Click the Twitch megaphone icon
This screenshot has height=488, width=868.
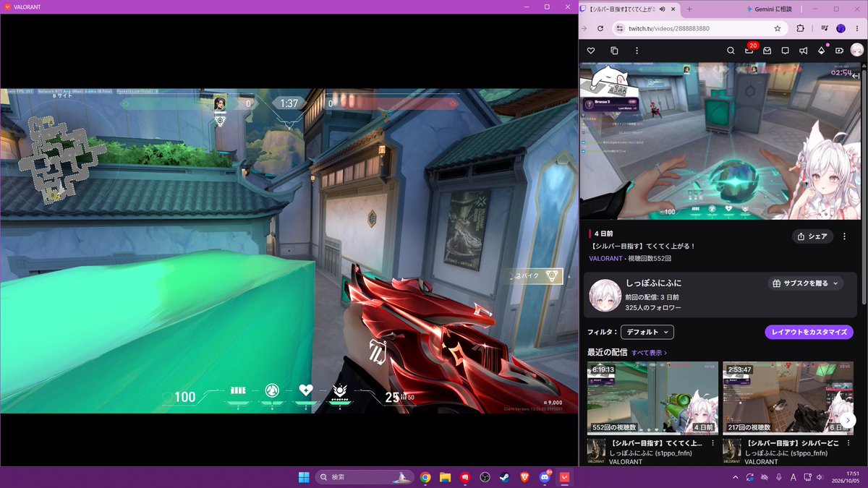point(803,51)
